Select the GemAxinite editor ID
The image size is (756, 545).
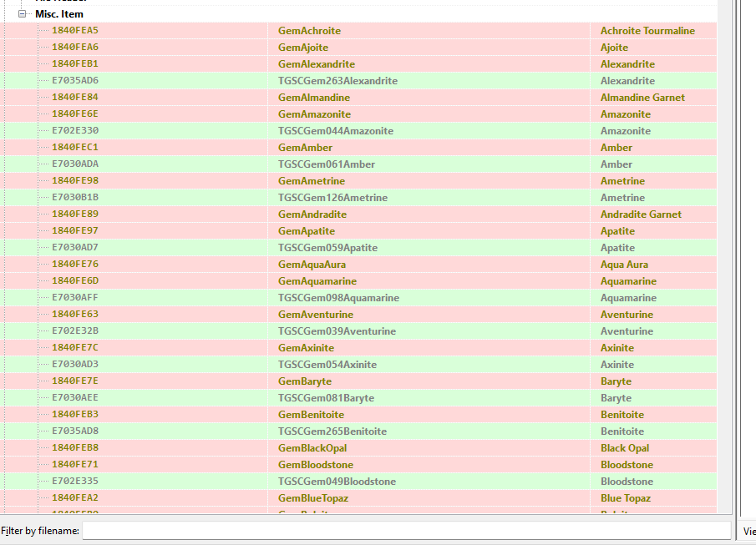[x=306, y=348]
